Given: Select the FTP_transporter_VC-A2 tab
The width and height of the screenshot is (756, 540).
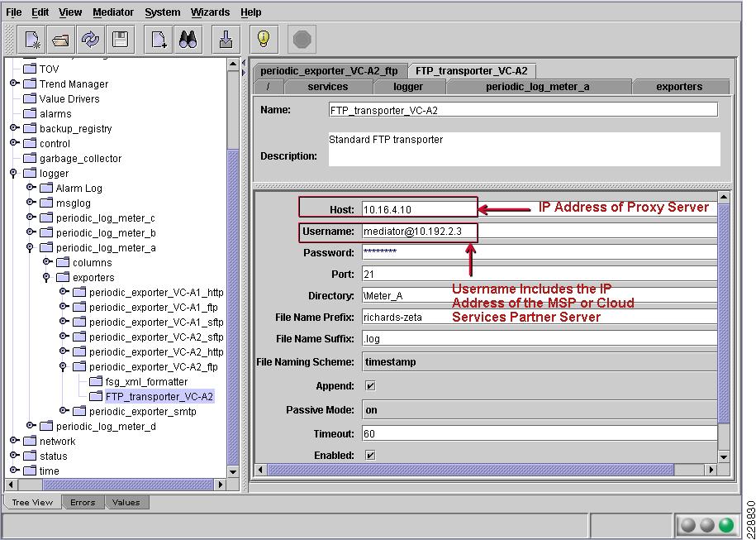Looking at the screenshot, I should click(472, 71).
